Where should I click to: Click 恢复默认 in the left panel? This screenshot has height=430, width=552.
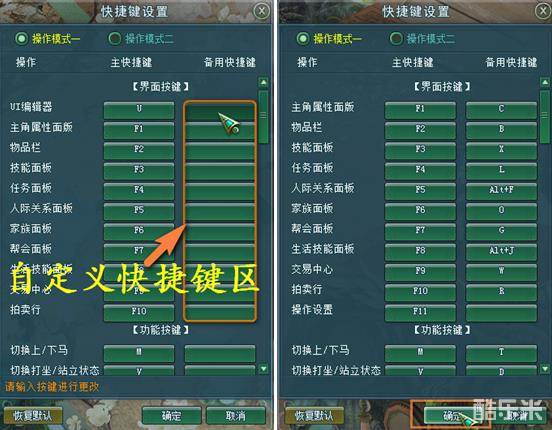33,416
